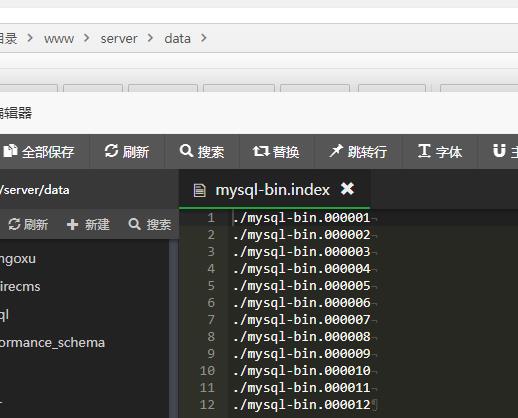
Task: Click the data breadcrumb folder
Action: click(178, 39)
